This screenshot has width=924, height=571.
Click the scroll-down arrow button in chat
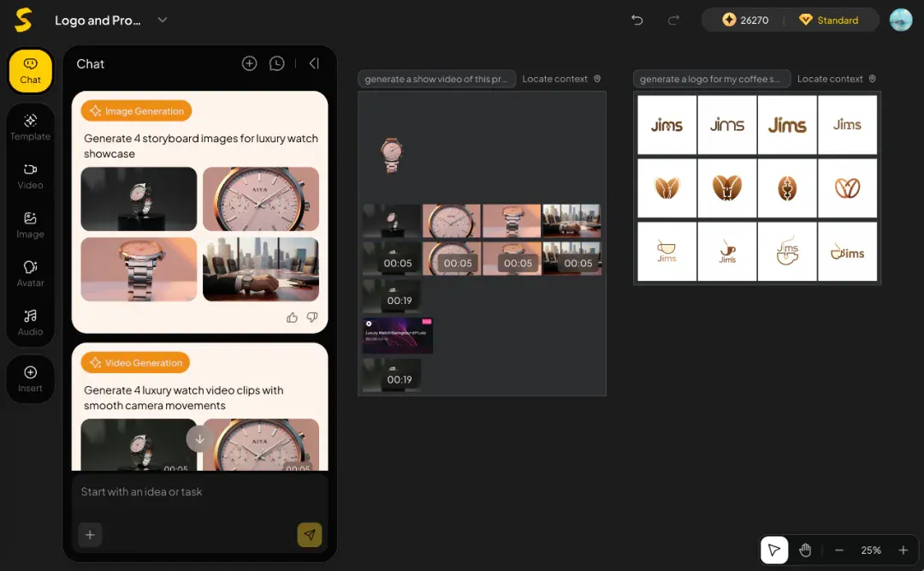pyautogui.click(x=199, y=439)
